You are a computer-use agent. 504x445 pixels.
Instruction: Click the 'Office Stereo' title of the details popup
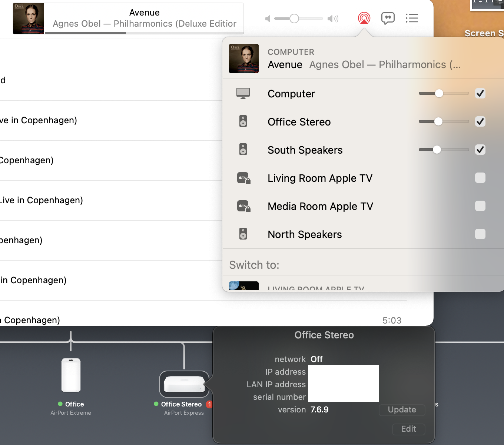pyautogui.click(x=324, y=335)
